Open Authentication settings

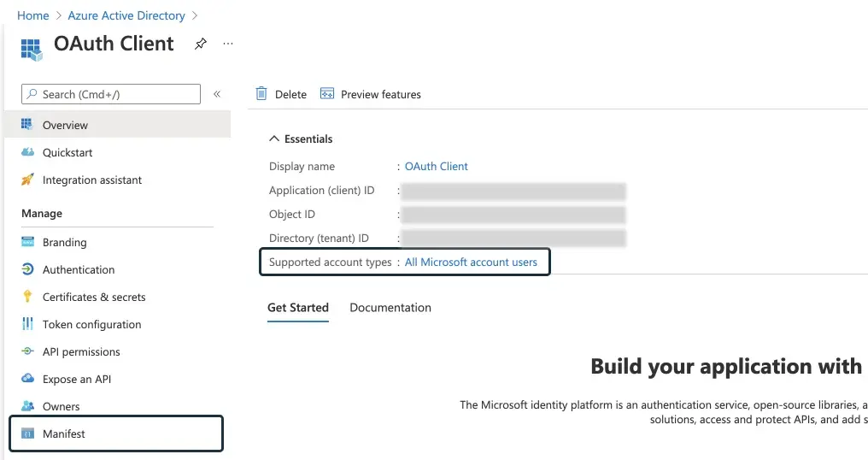pos(79,270)
